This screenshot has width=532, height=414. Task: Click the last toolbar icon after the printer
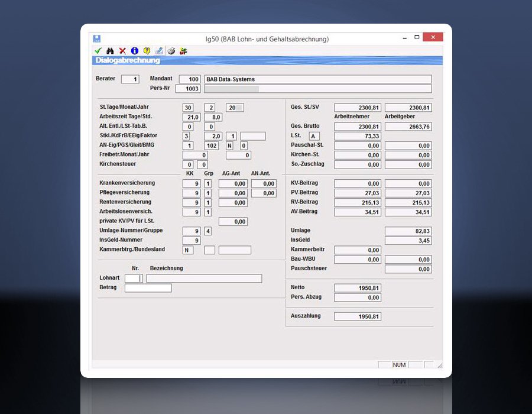pos(183,51)
